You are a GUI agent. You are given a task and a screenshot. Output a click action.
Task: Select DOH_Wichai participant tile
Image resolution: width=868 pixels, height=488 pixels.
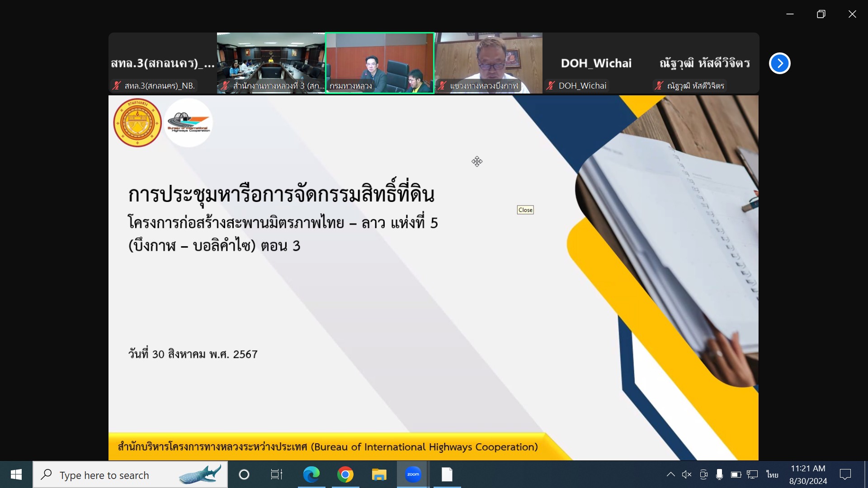click(x=596, y=63)
